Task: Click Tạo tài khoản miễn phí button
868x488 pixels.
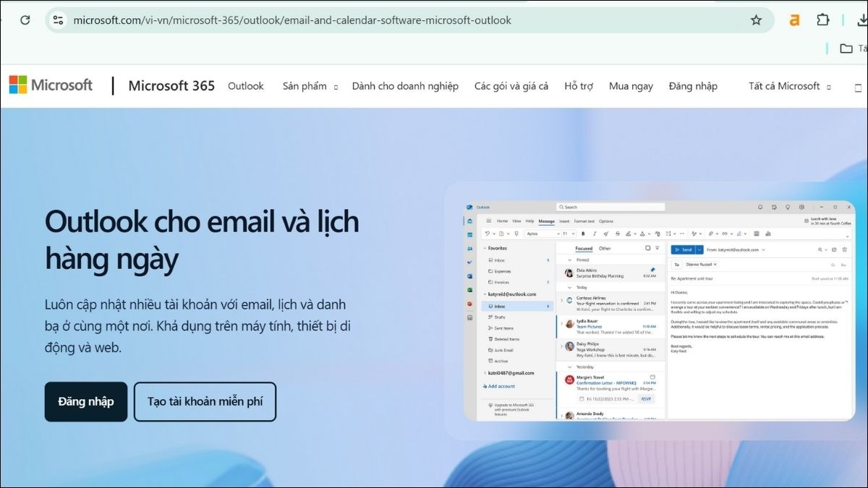Action: (205, 401)
